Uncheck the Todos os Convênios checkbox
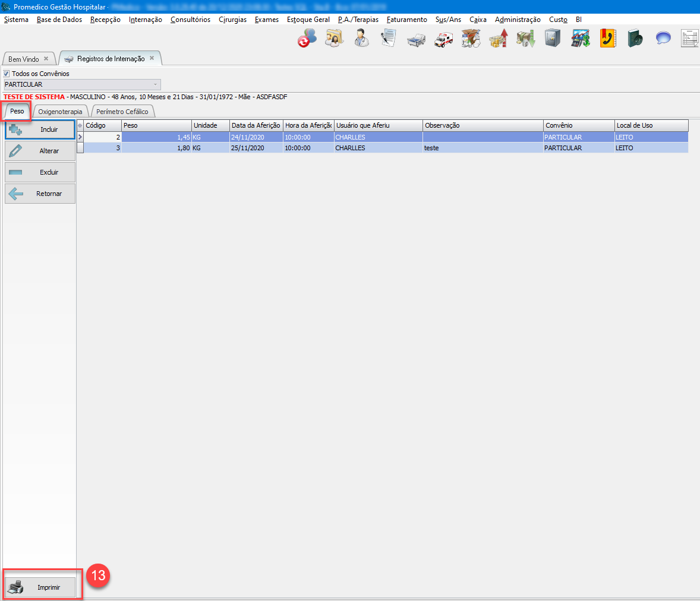 (x=7, y=74)
